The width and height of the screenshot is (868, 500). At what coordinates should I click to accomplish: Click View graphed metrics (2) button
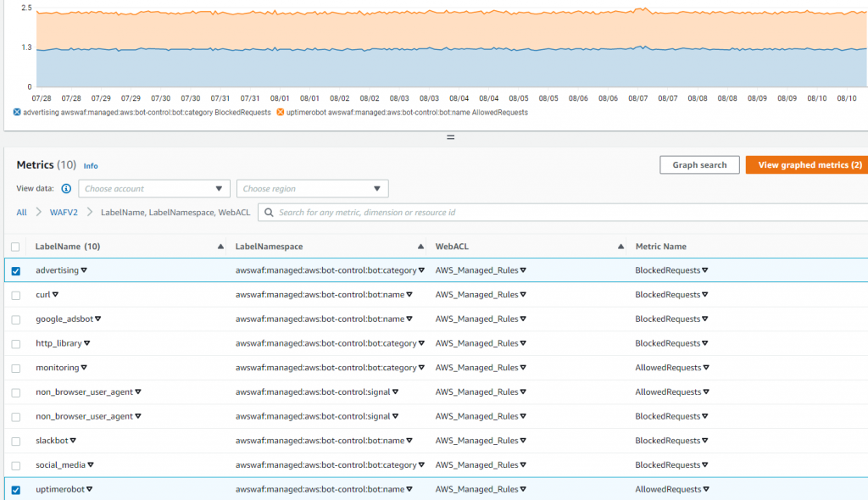pos(807,165)
